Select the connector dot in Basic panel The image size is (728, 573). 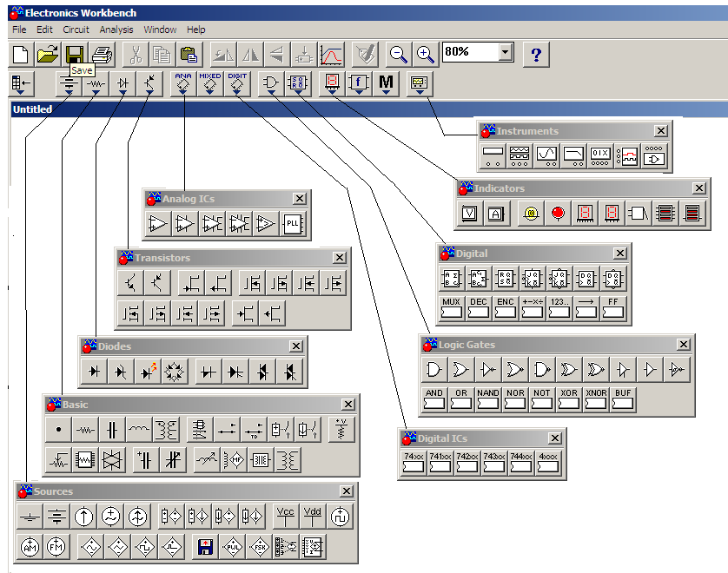58,430
